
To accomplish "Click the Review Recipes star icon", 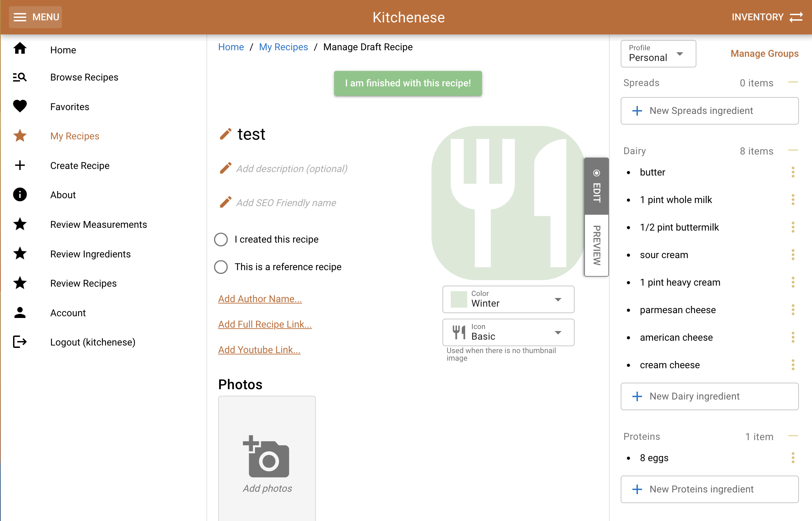I will point(20,283).
